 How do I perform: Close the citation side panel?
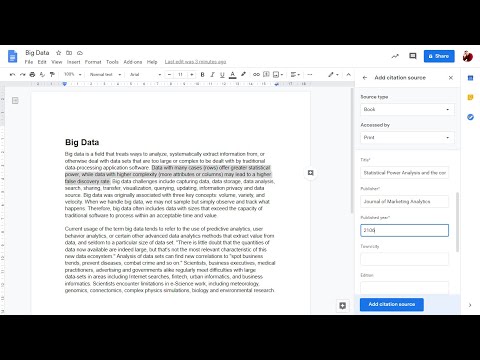(451, 78)
